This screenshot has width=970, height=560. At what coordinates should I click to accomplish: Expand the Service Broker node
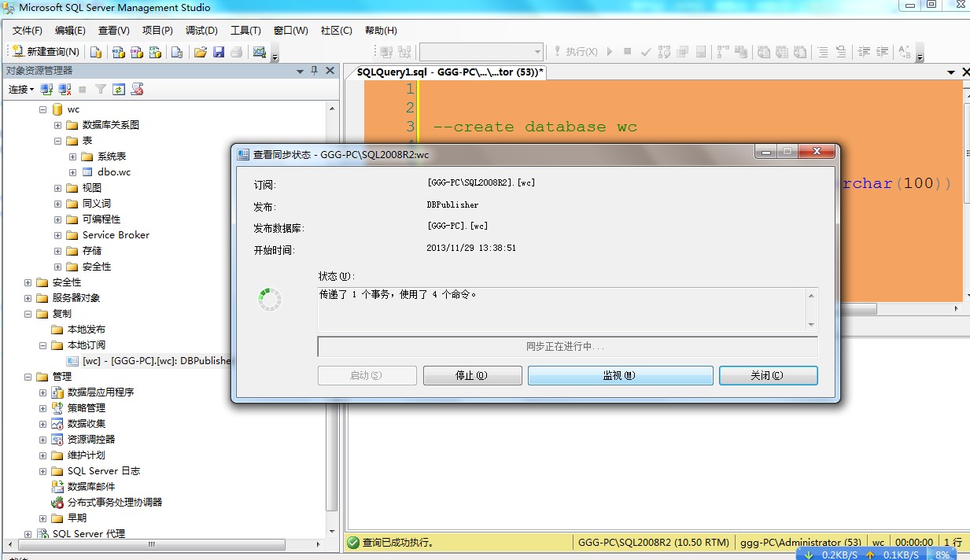58,235
